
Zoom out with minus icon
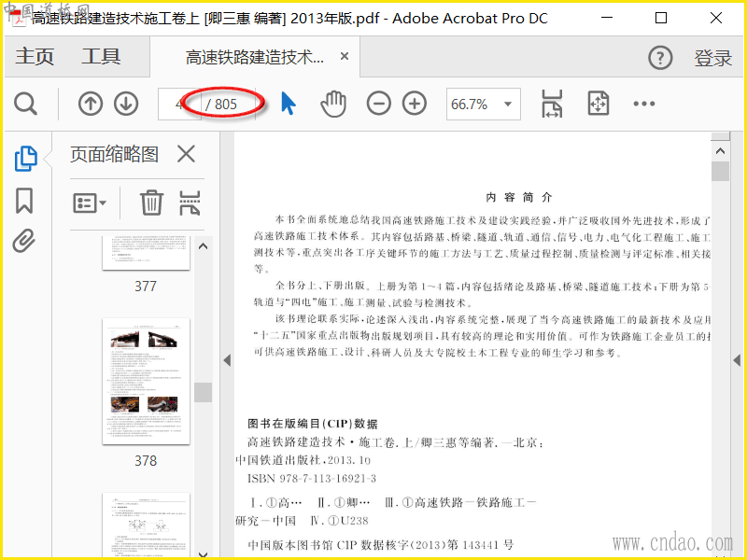point(379,104)
